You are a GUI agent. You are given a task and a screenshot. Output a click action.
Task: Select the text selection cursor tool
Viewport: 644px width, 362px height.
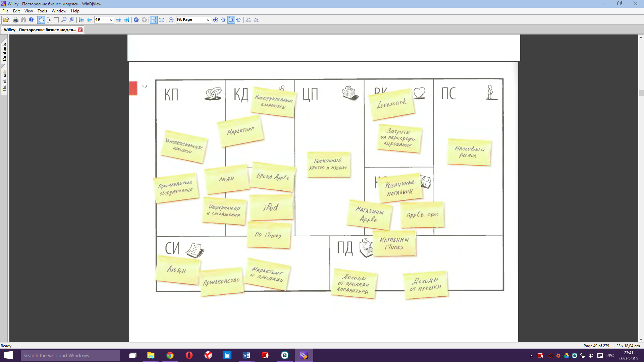(x=49, y=20)
